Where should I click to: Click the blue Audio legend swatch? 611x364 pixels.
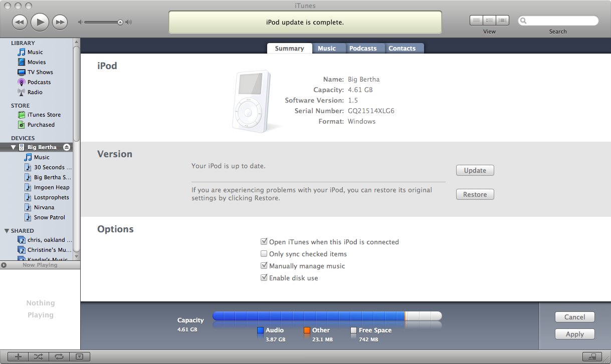(x=260, y=330)
